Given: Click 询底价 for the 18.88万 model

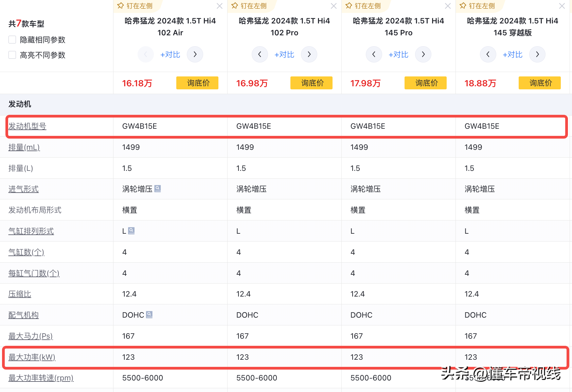Looking at the screenshot, I should [540, 83].
